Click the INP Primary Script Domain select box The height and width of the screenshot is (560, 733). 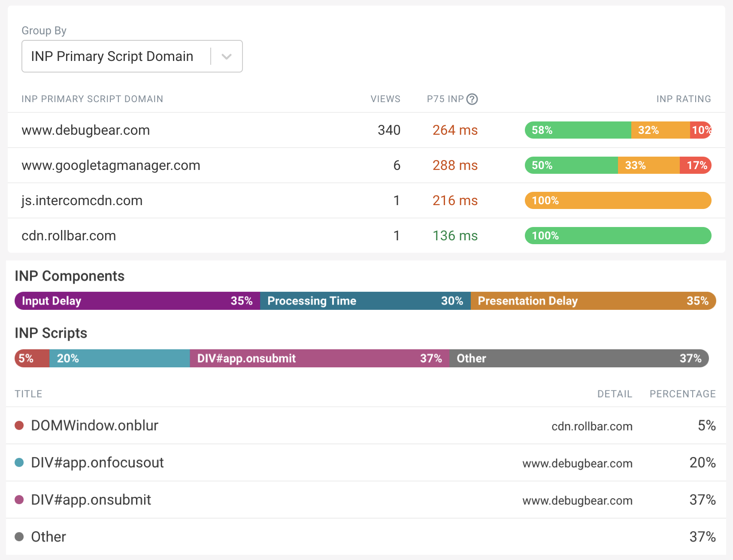132,56
